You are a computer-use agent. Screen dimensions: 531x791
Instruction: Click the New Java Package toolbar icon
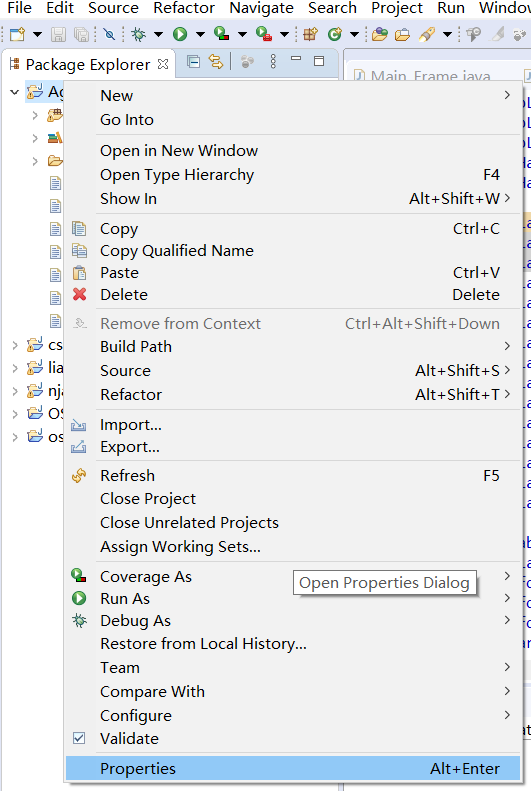[310, 34]
